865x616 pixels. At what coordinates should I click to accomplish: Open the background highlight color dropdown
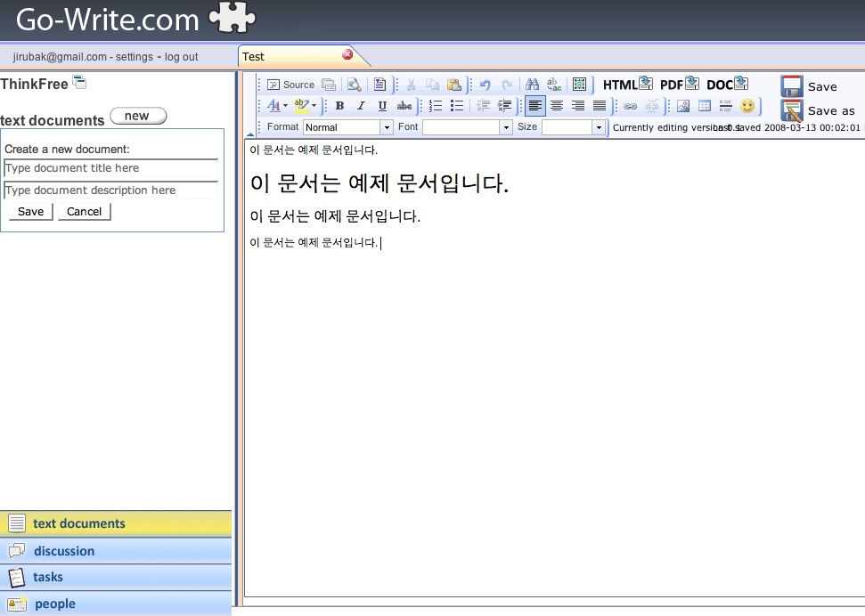coord(305,105)
